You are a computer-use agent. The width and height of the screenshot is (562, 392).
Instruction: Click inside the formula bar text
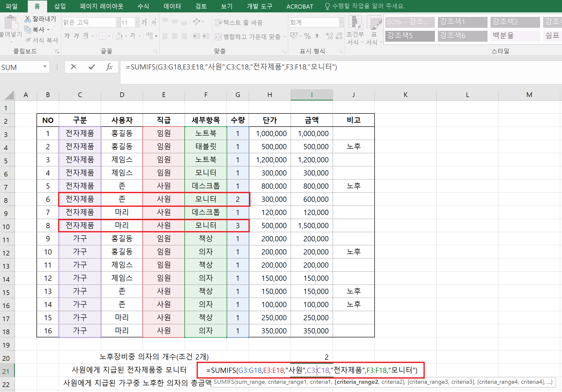point(231,67)
